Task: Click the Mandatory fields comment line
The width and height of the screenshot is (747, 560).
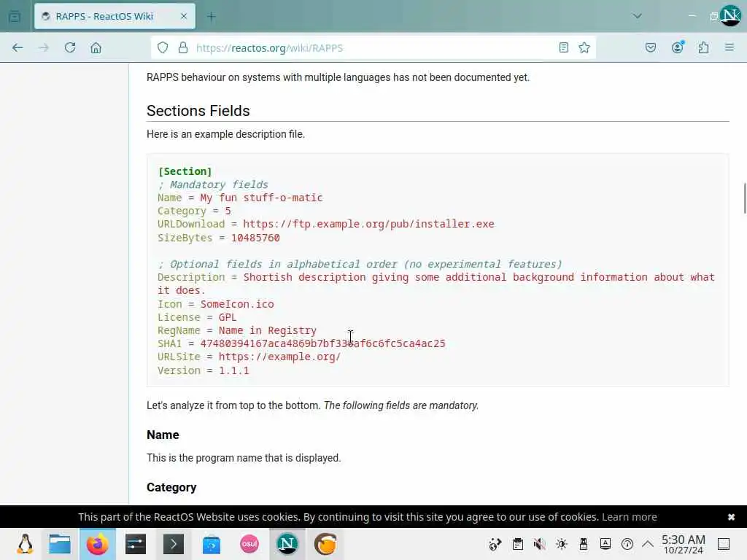Action: (x=213, y=184)
